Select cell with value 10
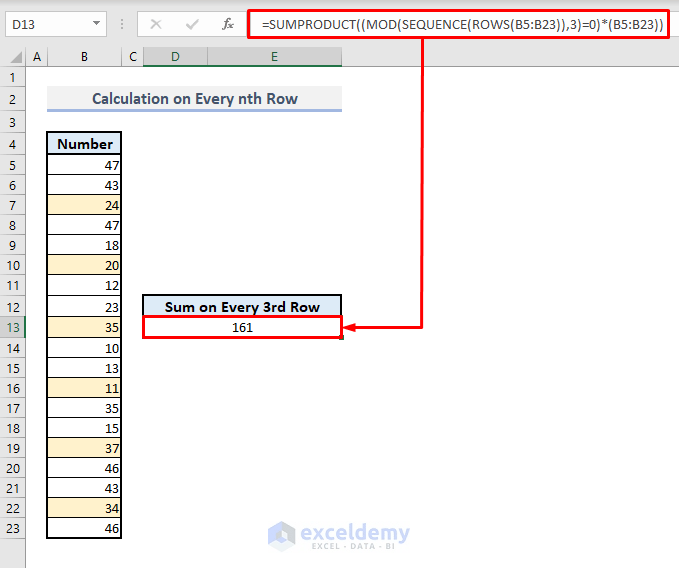The height and width of the screenshot is (568, 679). coord(84,349)
